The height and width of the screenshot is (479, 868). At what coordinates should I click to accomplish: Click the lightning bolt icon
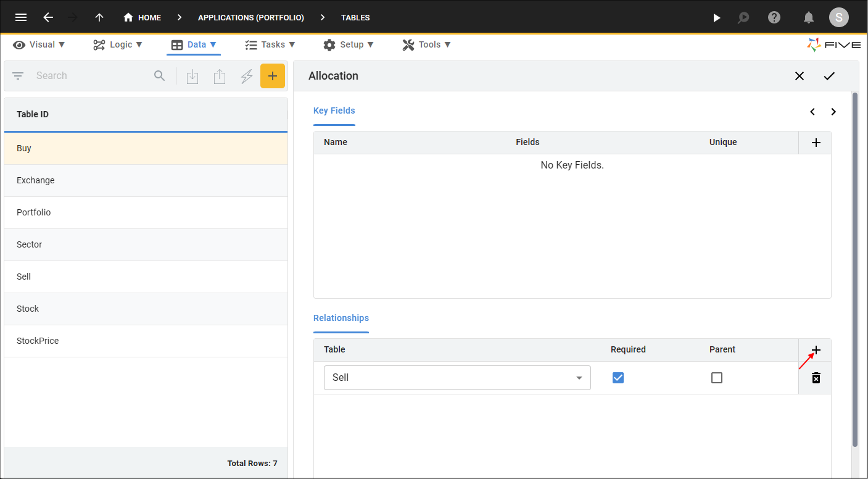tap(247, 76)
